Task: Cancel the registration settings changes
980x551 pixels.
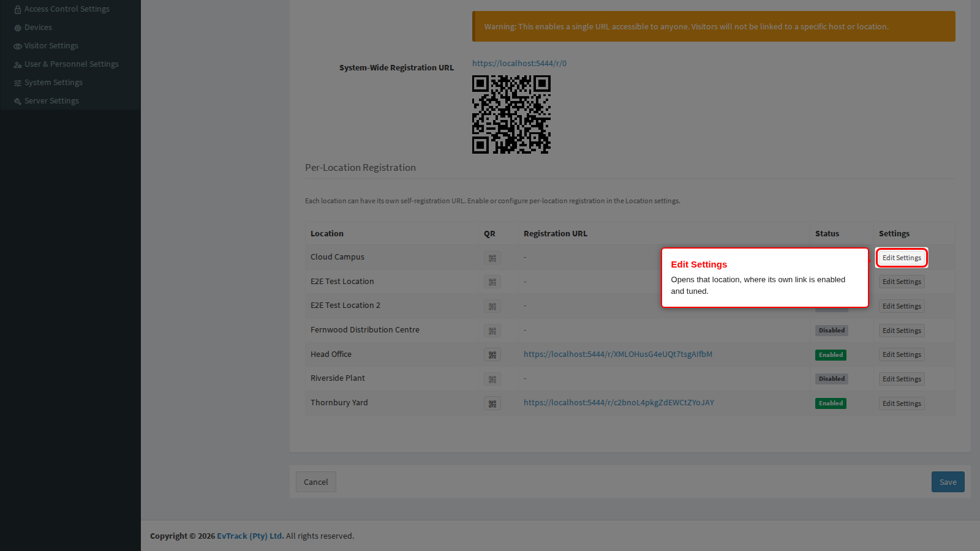Action: click(316, 482)
